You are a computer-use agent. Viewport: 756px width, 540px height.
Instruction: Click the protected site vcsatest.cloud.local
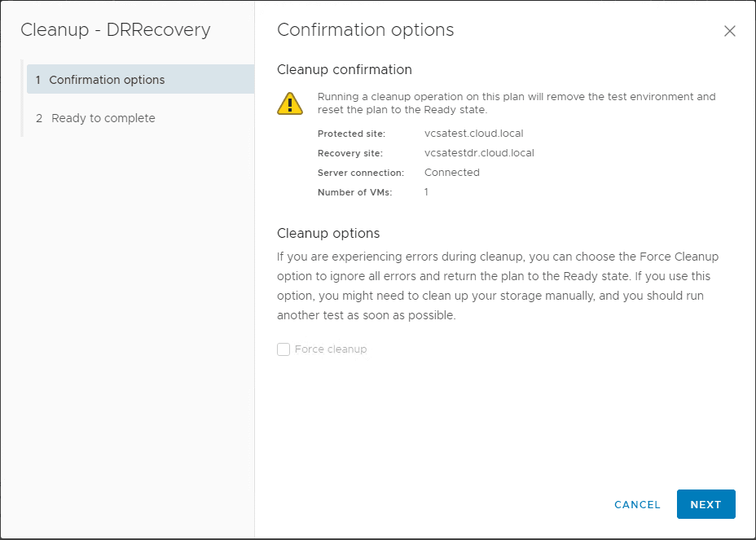click(x=473, y=133)
